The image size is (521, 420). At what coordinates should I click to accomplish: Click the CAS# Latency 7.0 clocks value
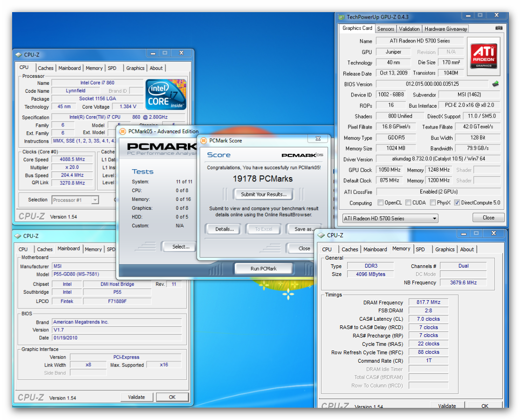tap(428, 319)
